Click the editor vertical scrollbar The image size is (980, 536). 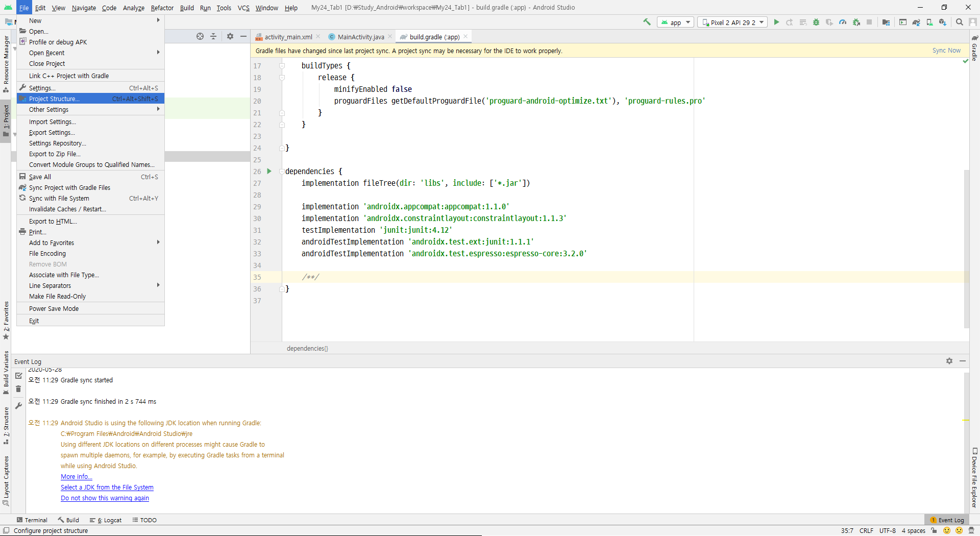click(x=966, y=248)
